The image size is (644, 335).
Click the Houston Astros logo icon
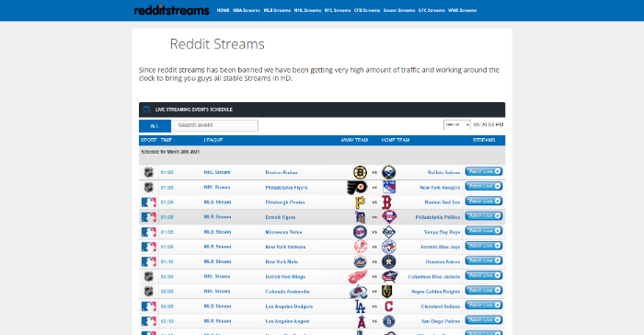389,261
